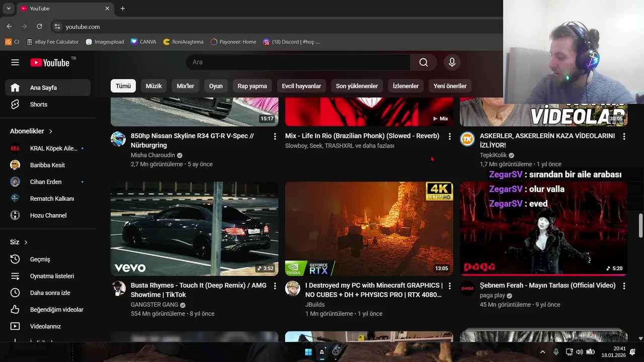Open the Minecraft RTX 4K video thumbnail
The height and width of the screenshot is (362, 644).
pyautogui.click(x=369, y=229)
